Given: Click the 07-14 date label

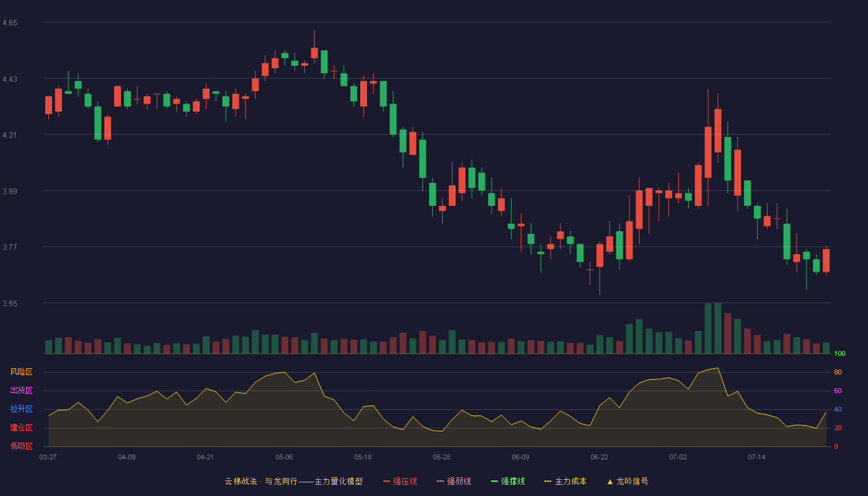Looking at the screenshot, I should coord(756,457).
